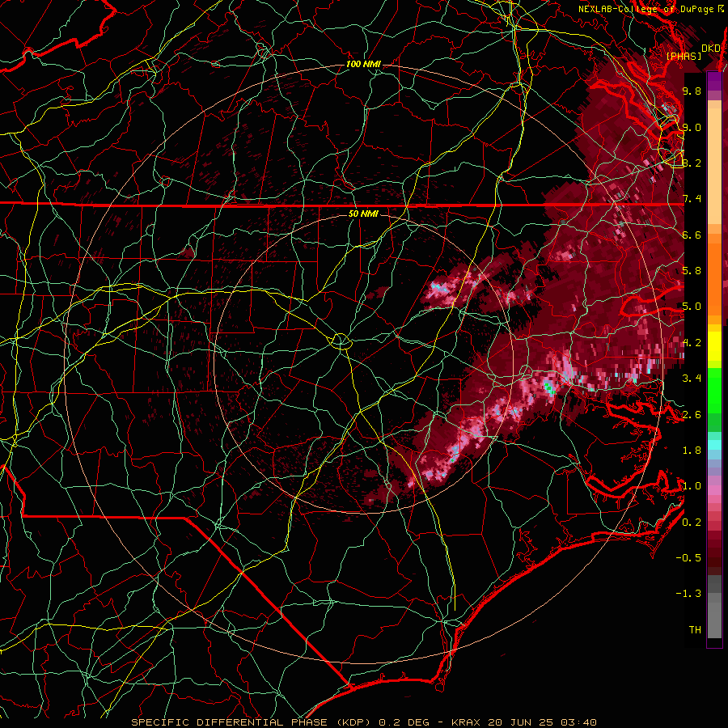Select the 9.0 value on the color scale
Viewport: 728px width, 728px height.
(x=692, y=127)
